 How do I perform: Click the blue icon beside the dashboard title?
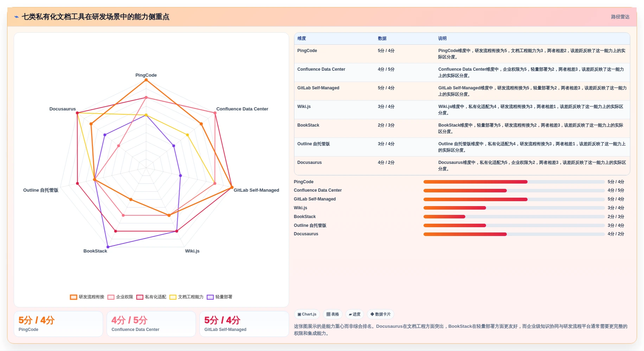[x=17, y=17]
